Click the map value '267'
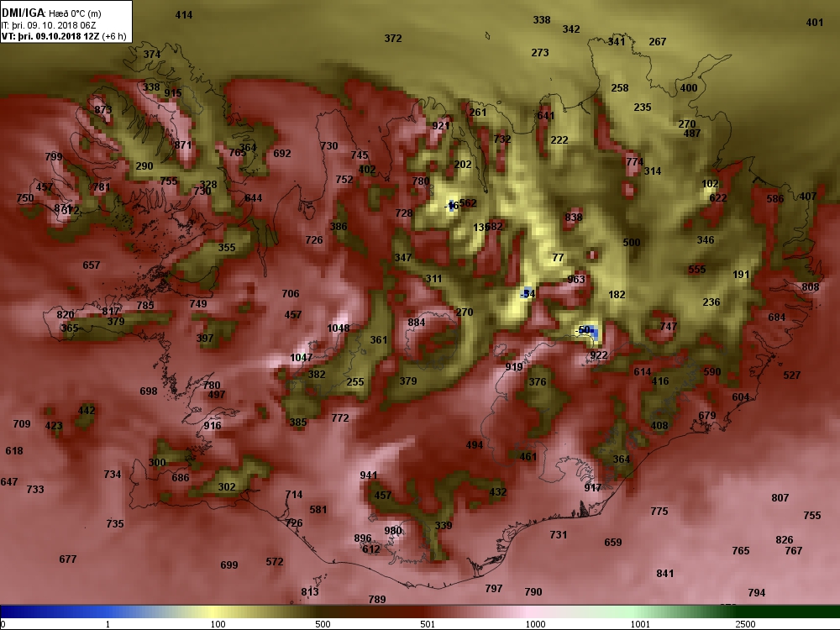The height and width of the screenshot is (630, 840). [x=658, y=42]
